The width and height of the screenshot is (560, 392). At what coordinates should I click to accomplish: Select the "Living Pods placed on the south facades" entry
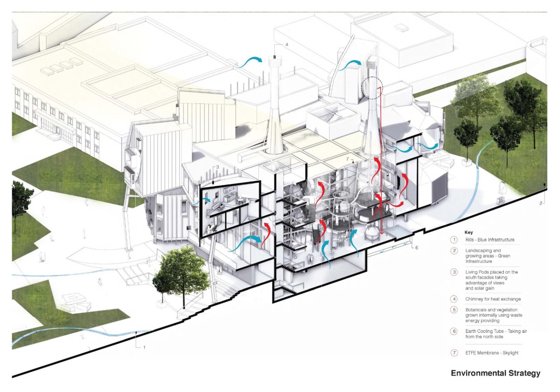coord(491,280)
